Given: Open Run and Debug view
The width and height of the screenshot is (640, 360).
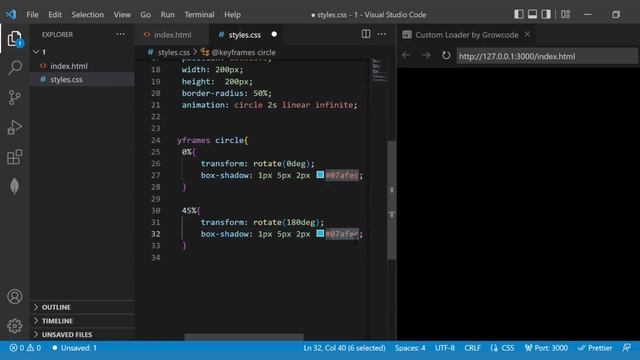Looking at the screenshot, I should [x=15, y=127].
